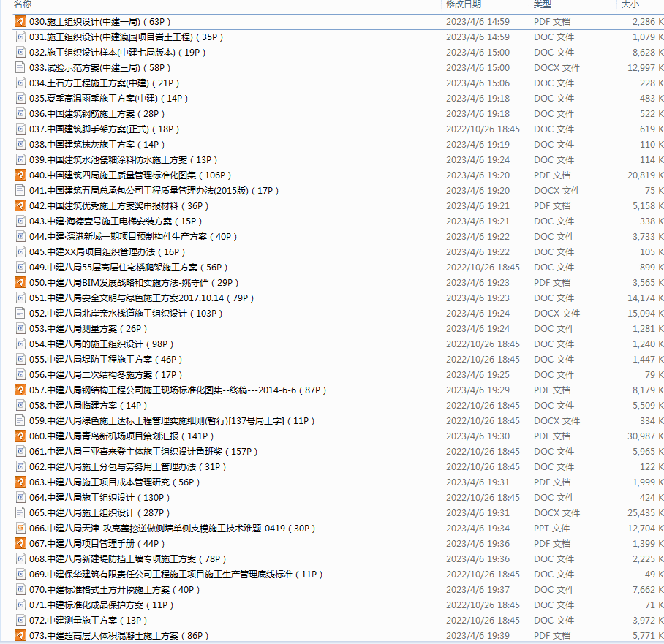Click the PDF icon of file 057
The width and height of the screenshot is (664, 644).
(20, 390)
